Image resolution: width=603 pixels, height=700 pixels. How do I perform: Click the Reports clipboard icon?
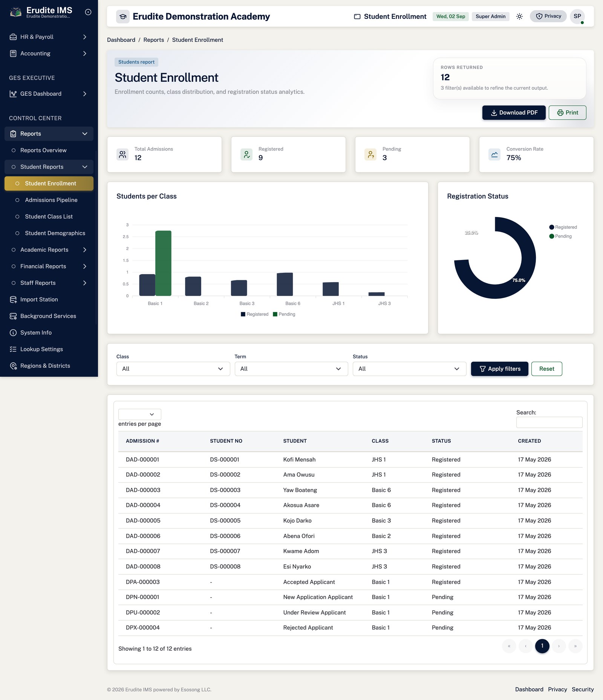[13, 134]
